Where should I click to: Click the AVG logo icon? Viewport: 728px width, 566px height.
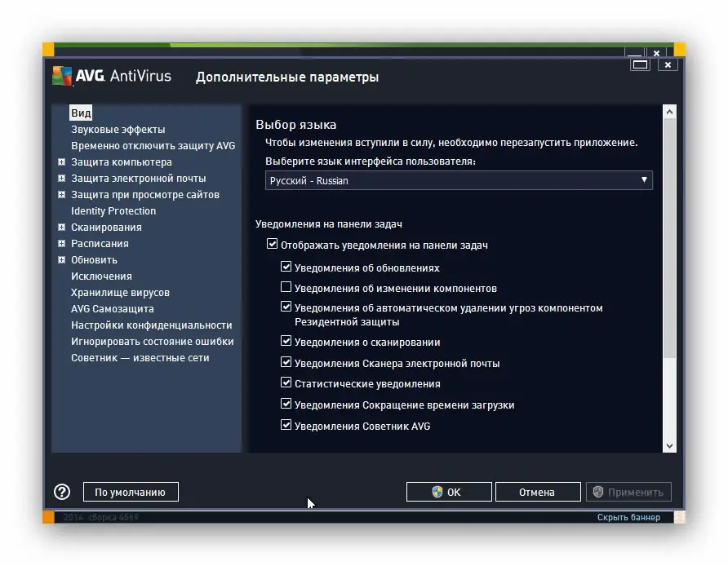tap(62, 76)
